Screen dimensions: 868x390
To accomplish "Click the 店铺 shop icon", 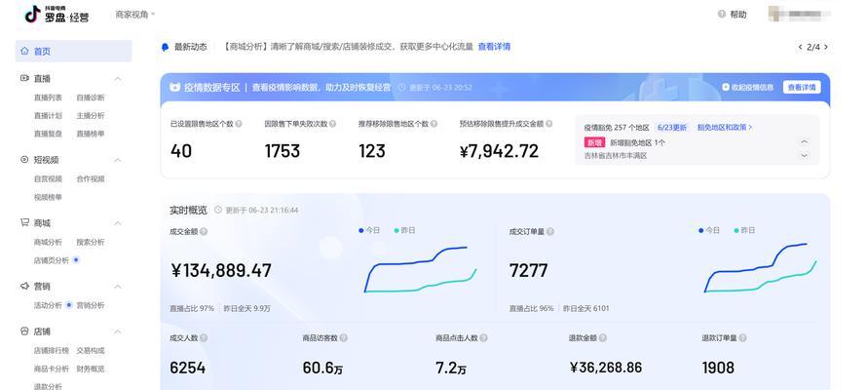I will click(x=24, y=331).
